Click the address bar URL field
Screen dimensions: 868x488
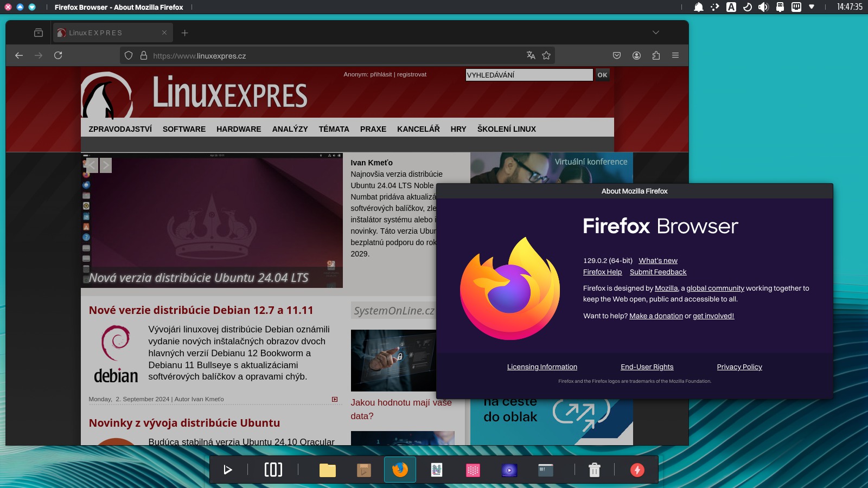click(x=336, y=55)
